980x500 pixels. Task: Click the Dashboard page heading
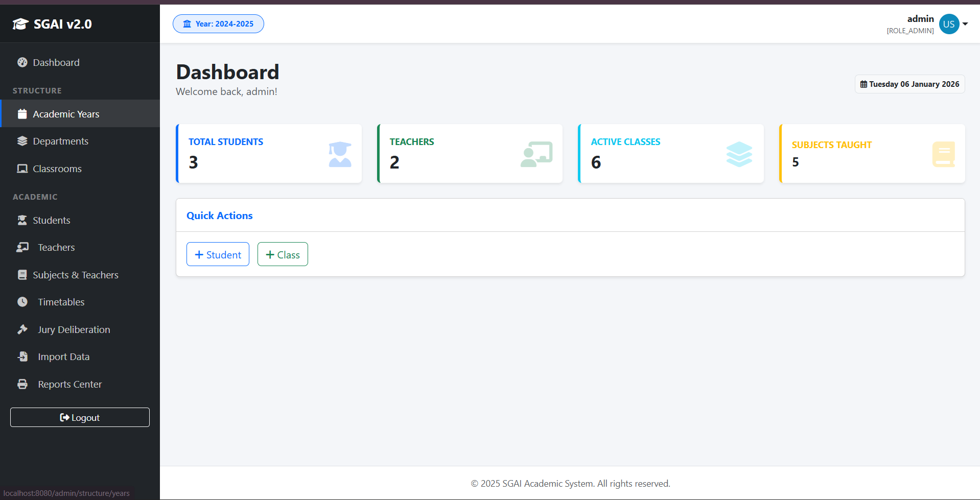[x=227, y=72]
